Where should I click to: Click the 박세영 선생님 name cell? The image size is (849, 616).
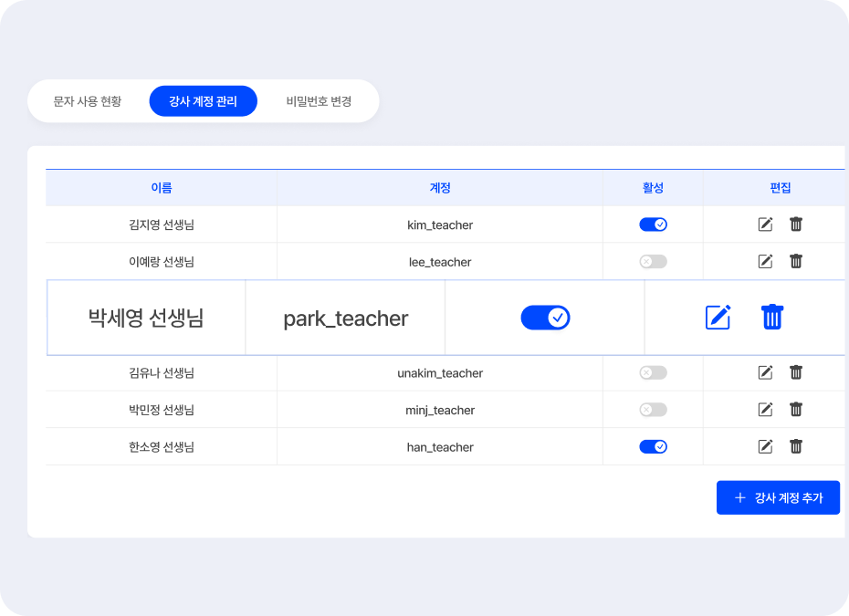(146, 318)
